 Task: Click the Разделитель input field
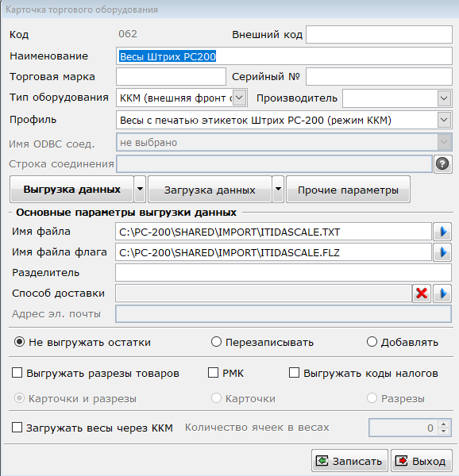coord(283,273)
